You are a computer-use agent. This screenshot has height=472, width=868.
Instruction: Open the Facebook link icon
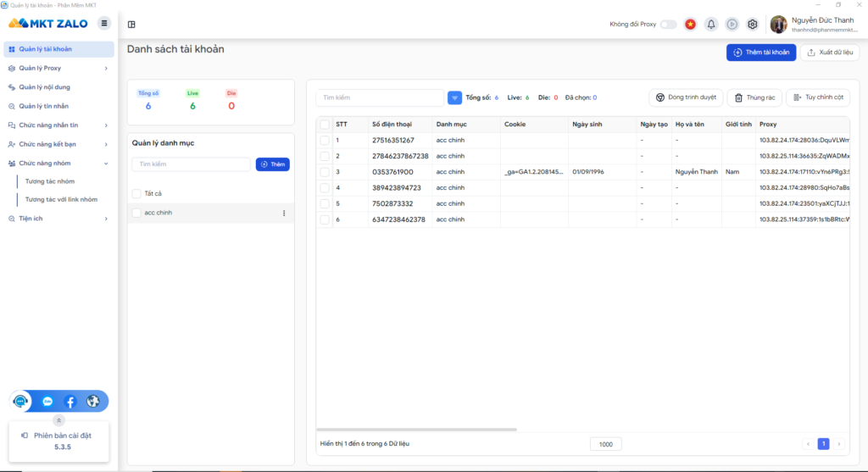70,401
